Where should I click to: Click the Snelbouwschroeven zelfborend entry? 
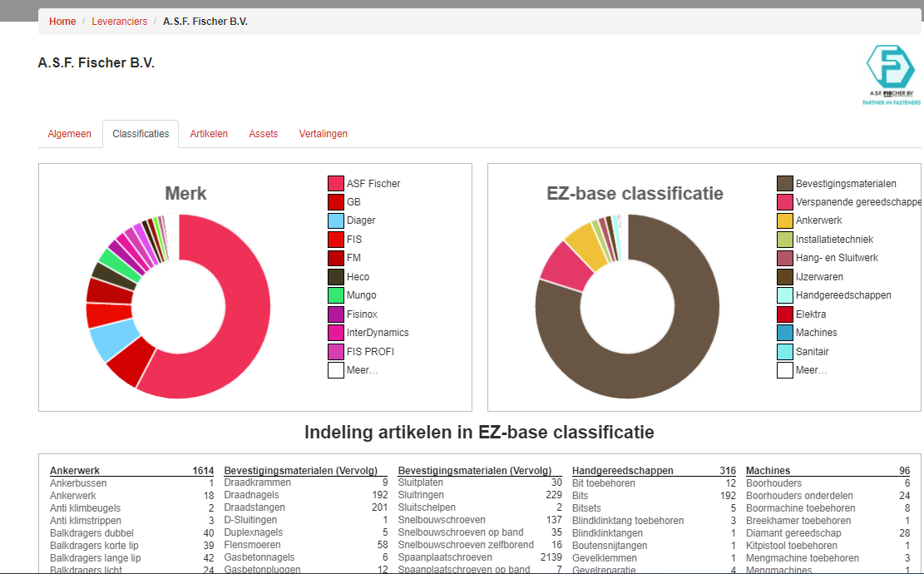[480, 545]
